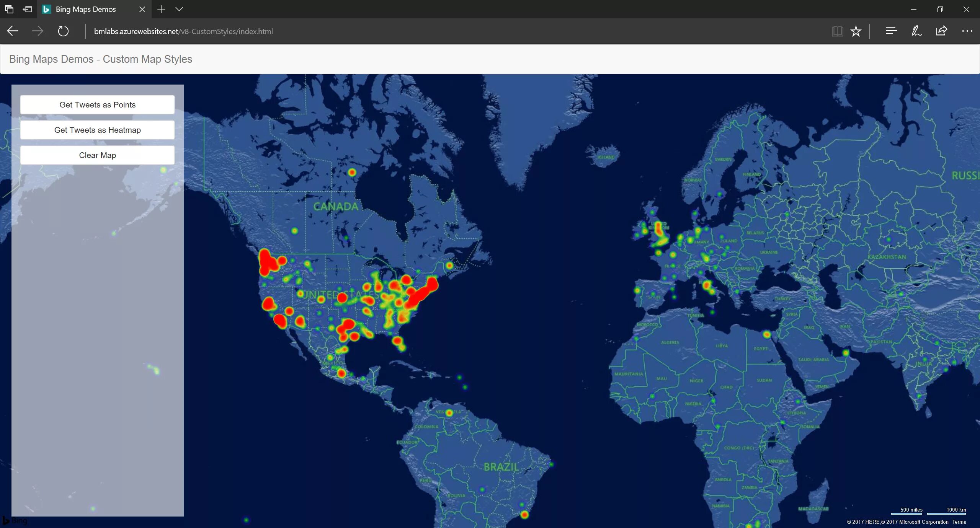Minimize the browser window
Viewport: 980px width, 528px height.
click(x=913, y=9)
